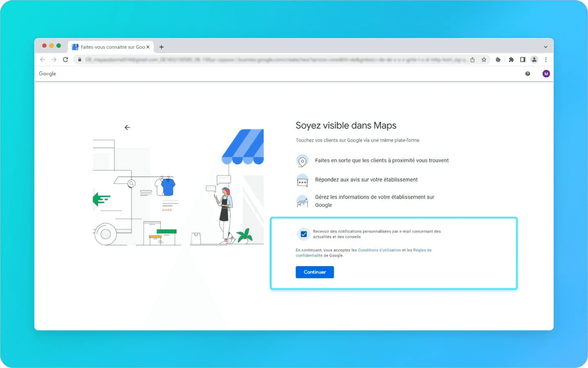The width and height of the screenshot is (588, 368).
Task: Close the Faites-vous connaître tab
Action: coord(148,47)
